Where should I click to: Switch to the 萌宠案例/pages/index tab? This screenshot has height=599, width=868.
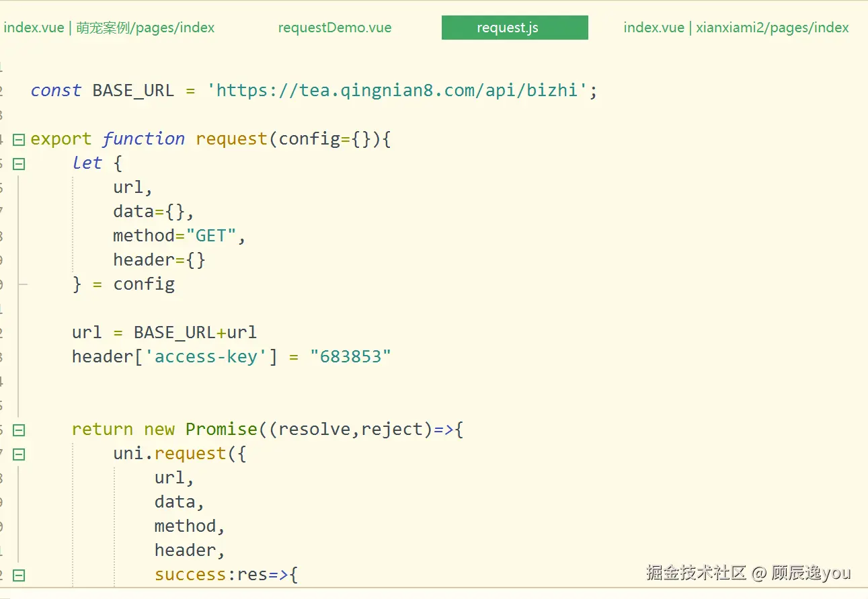point(109,28)
